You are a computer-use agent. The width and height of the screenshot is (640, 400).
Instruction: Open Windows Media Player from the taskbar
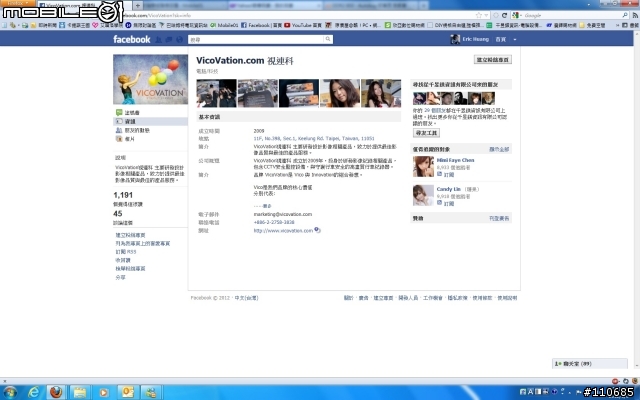coord(103,392)
